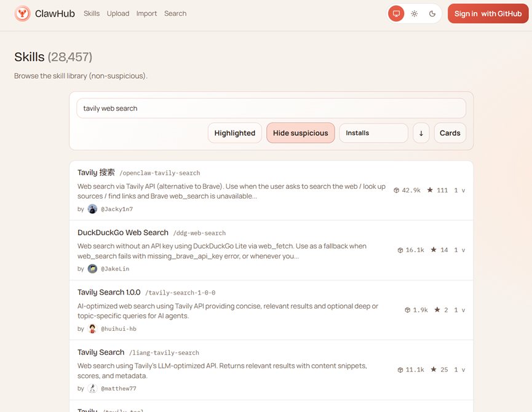Click the 1.9k installs count
This screenshot has width=532, height=412.
click(x=421, y=310)
